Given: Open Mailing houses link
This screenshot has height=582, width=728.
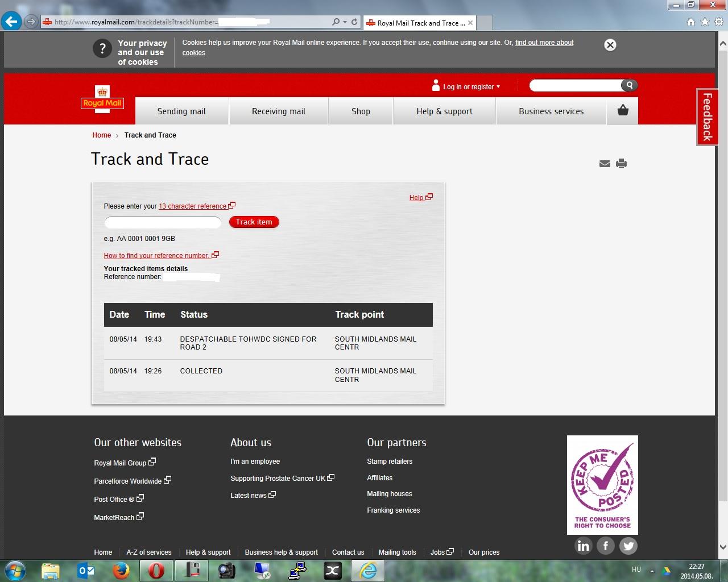Looking at the screenshot, I should pos(390,494).
